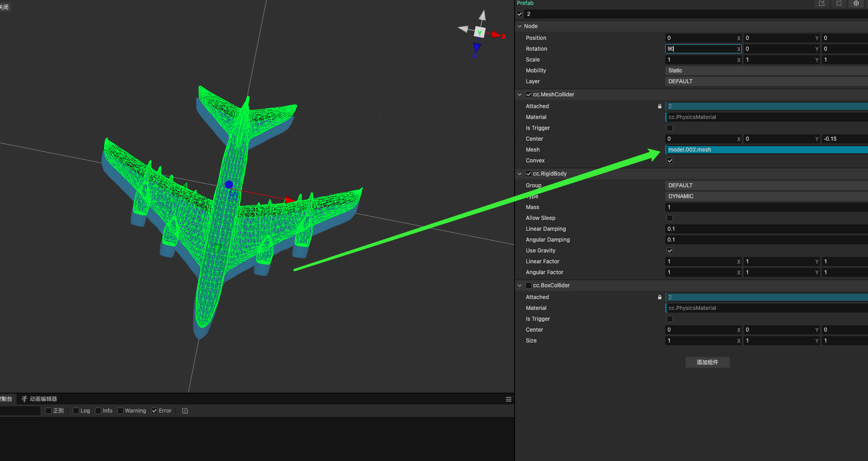Click the BoxCollider Size X field
Image resolution: width=868 pixels, height=461 pixels.
[703, 341]
